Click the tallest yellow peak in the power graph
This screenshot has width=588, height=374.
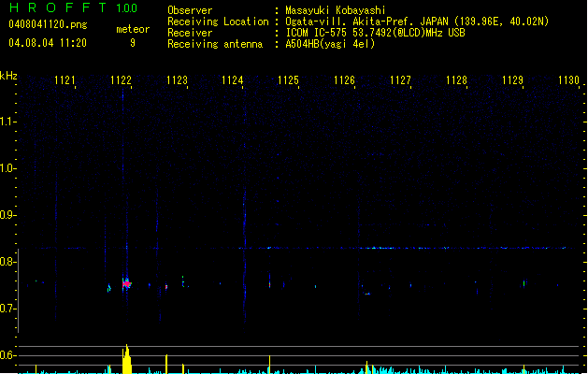coord(127,359)
